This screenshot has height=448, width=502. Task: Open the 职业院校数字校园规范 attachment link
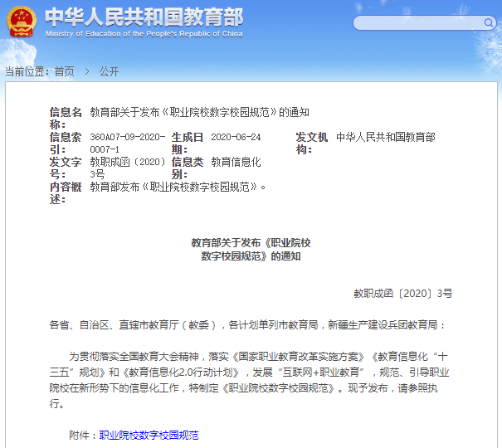[149, 435]
